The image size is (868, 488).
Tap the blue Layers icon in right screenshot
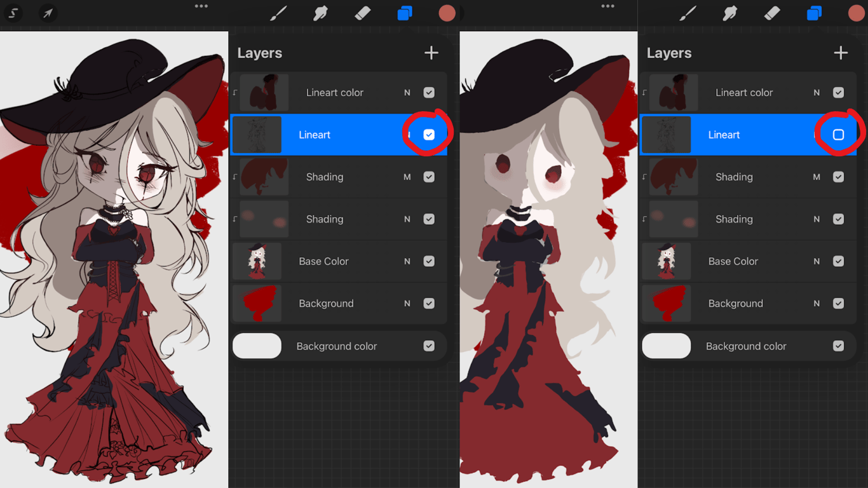tap(814, 13)
